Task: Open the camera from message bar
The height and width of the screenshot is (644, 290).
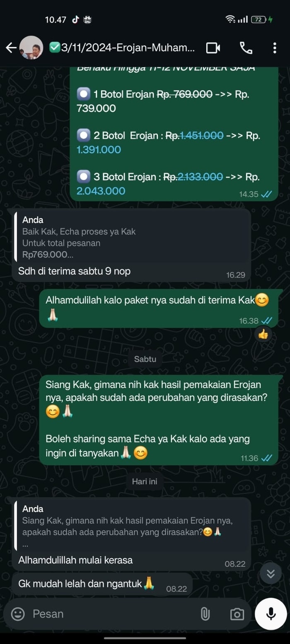Action: pos(237,614)
